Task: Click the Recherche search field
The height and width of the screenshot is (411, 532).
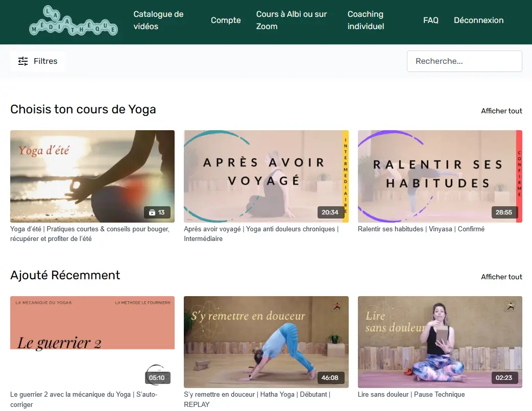Action: click(x=465, y=61)
